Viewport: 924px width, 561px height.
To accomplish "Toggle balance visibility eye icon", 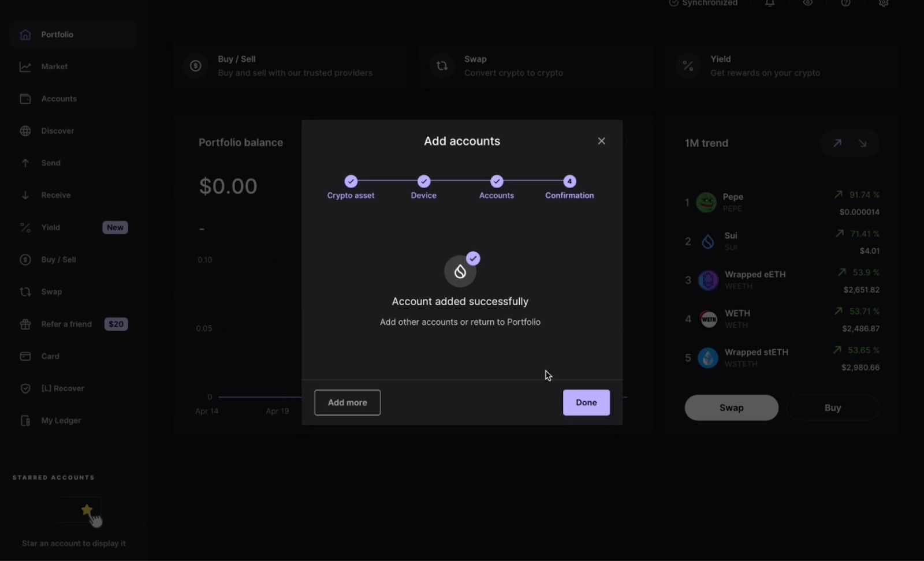I will (x=807, y=3).
